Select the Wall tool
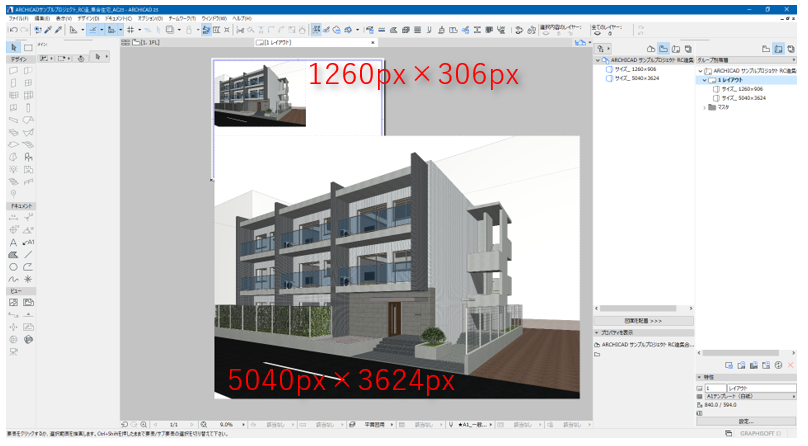The image size is (808, 446). [x=13, y=71]
